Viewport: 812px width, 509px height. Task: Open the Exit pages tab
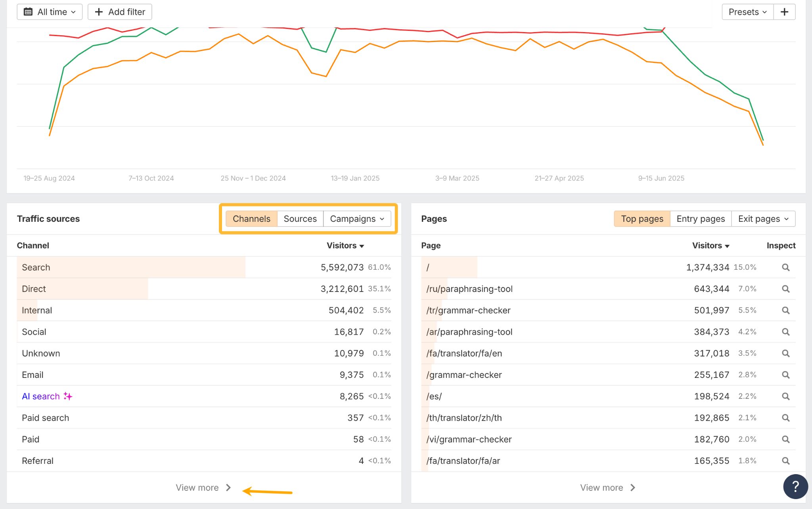click(758, 218)
